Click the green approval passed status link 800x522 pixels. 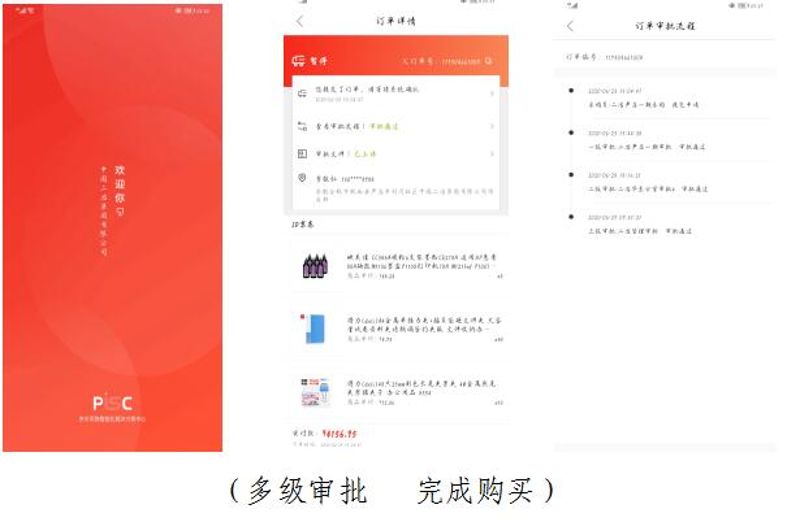pos(384,126)
